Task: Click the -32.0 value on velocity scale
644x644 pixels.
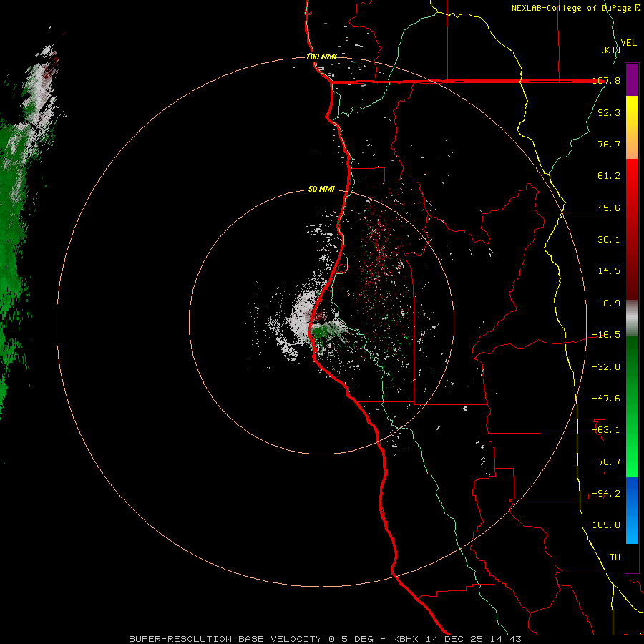Action: 606,367
